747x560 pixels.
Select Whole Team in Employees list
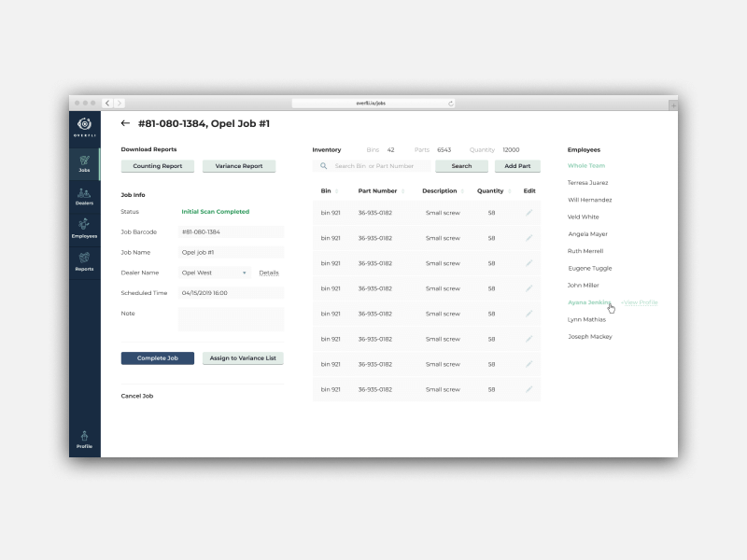click(586, 166)
